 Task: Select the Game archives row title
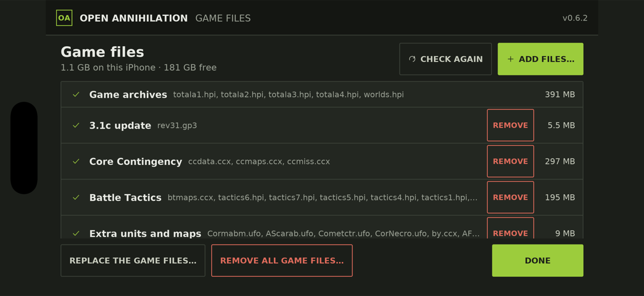pyautogui.click(x=128, y=94)
